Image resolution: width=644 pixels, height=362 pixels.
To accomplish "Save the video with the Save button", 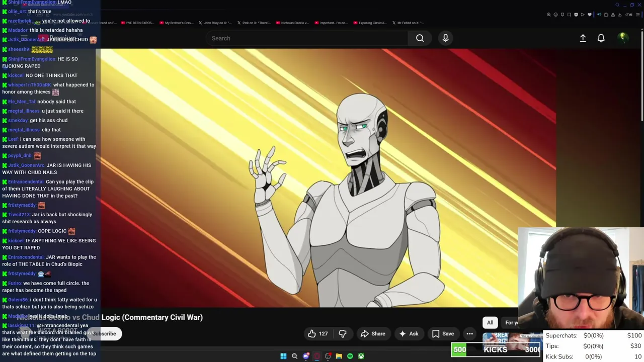I will pos(443,333).
